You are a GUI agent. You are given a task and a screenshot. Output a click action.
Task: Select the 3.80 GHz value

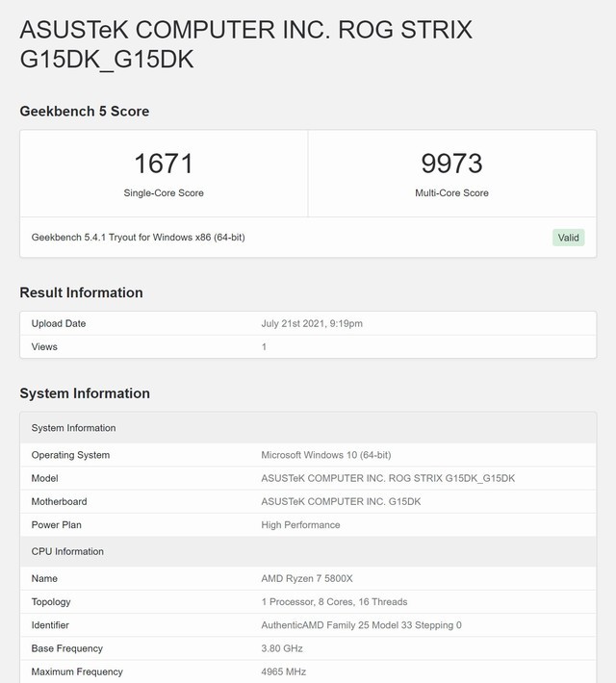click(282, 648)
